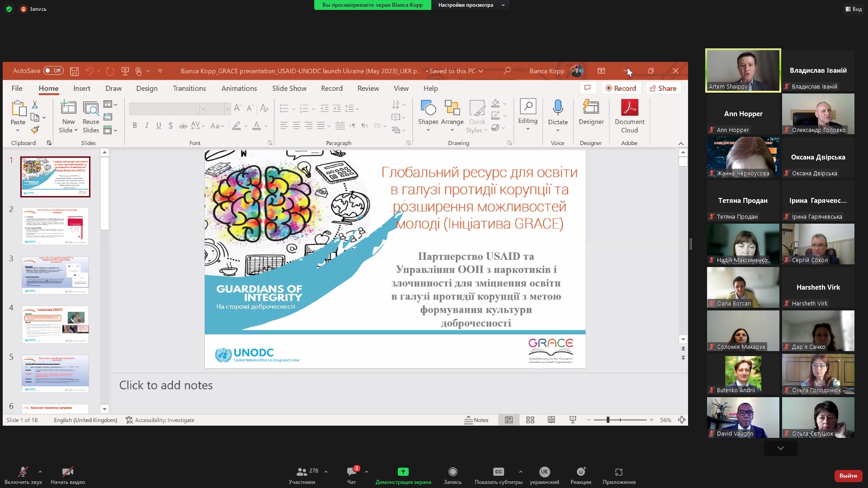
Task: Open the Transitions tab
Action: [189, 88]
